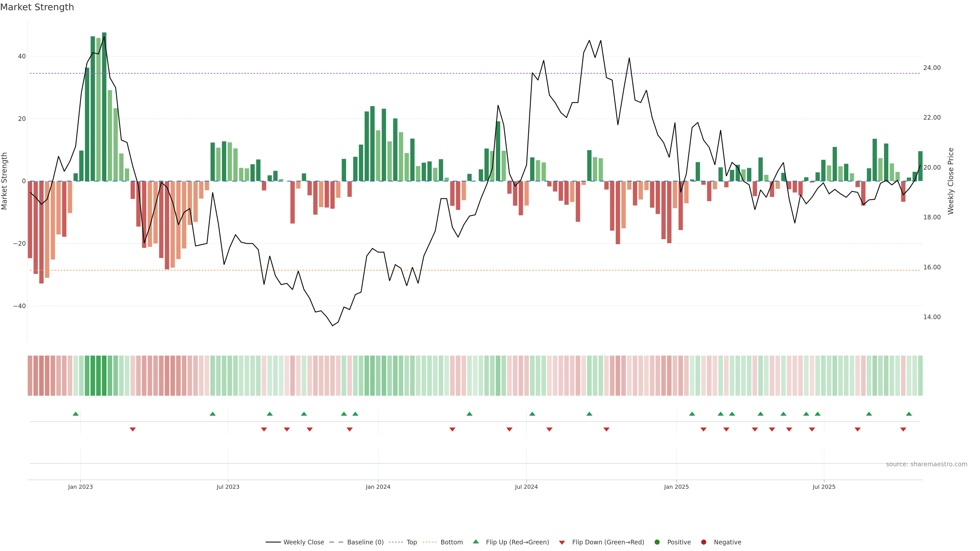Click the Weekly Close Price axis title
Viewport: 980px width, 551px height.
(951, 181)
